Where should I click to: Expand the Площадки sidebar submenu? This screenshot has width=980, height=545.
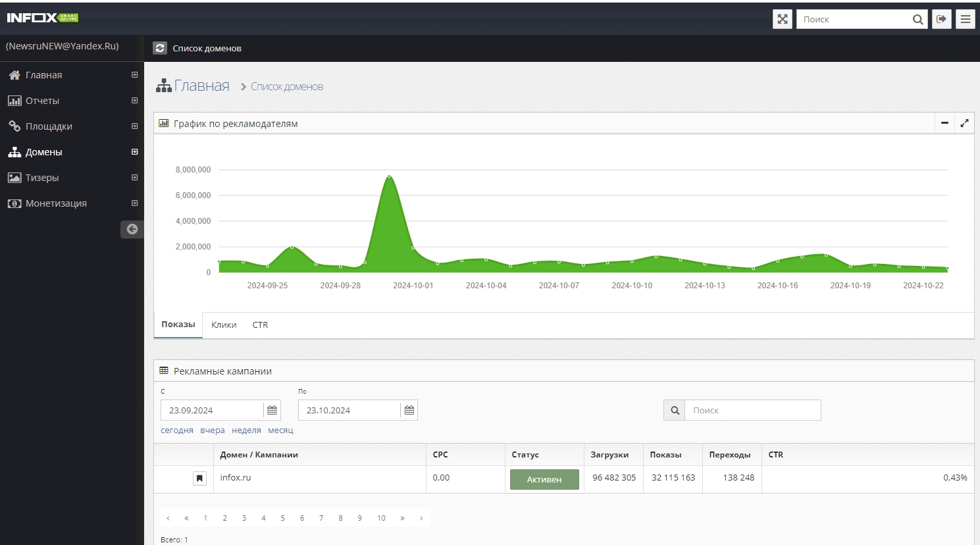click(x=134, y=126)
